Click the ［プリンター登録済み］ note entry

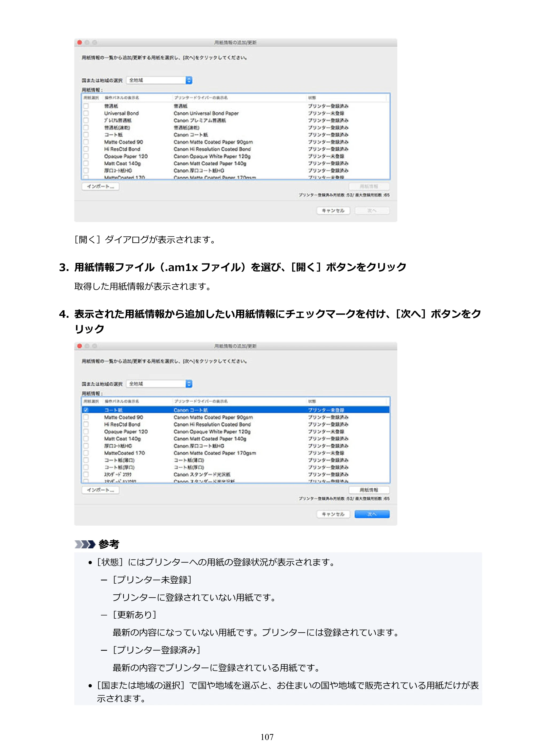click(156, 650)
